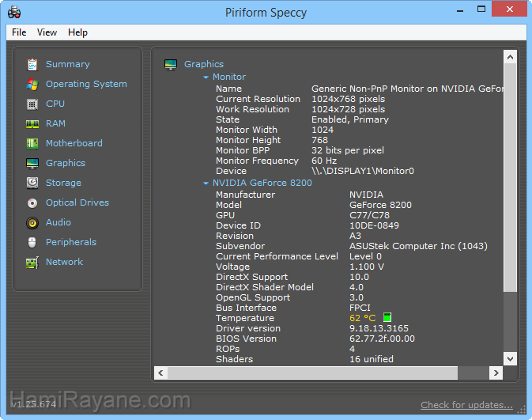
Task: Click the vertical scrollbar down arrow
Action: click(510, 358)
